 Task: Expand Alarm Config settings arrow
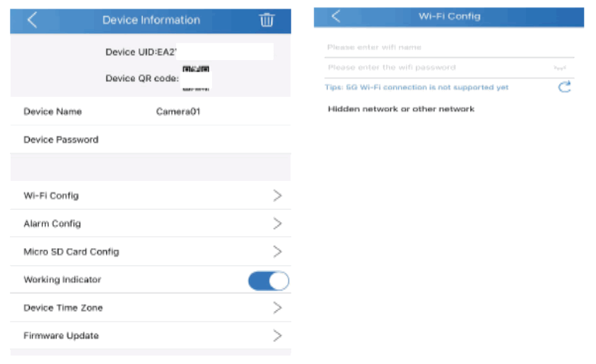tap(277, 224)
